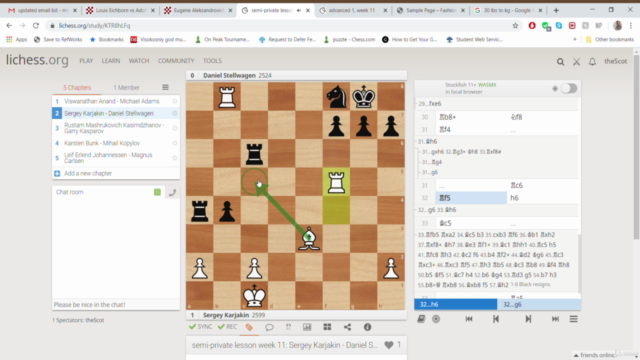The height and width of the screenshot is (360, 640).
Task: Reload the page in the browser
Action: [x=36, y=25]
